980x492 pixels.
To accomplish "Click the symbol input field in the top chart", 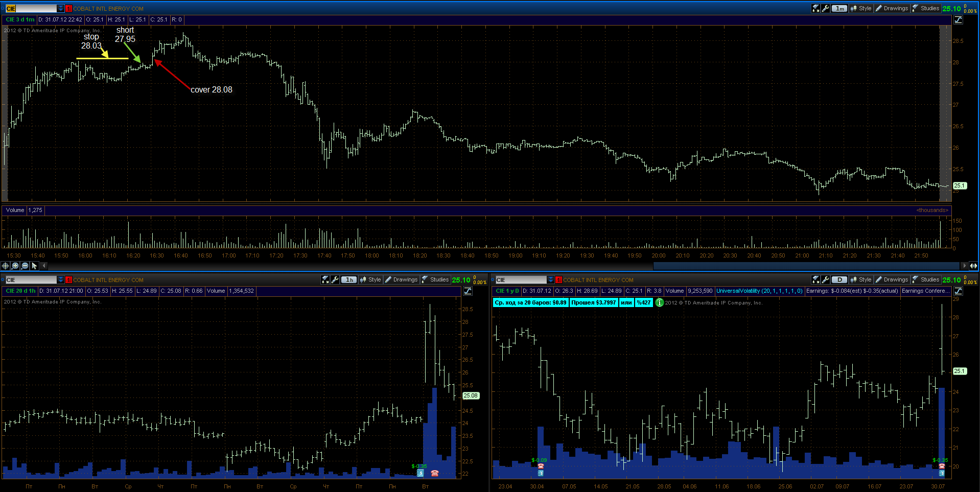I will [31, 9].
